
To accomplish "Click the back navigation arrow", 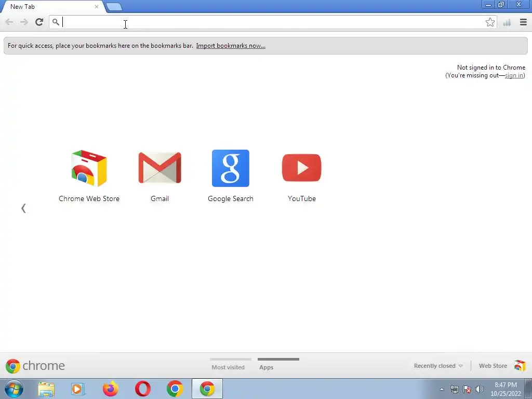I will pos(9,22).
